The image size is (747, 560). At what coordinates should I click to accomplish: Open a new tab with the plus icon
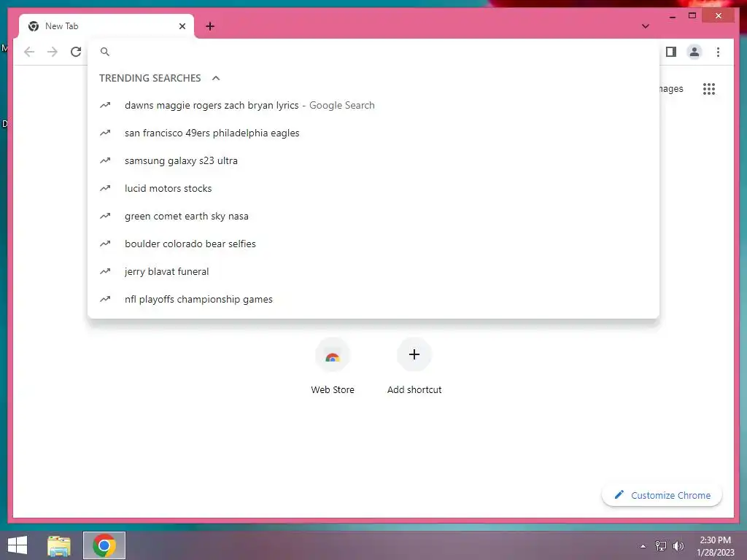click(210, 26)
